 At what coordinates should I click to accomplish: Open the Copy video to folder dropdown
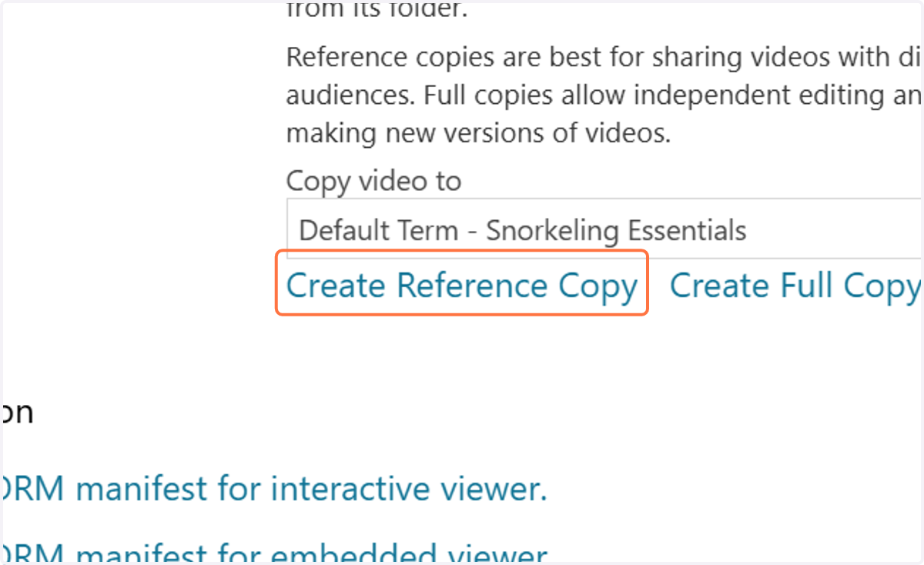click(x=604, y=229)
